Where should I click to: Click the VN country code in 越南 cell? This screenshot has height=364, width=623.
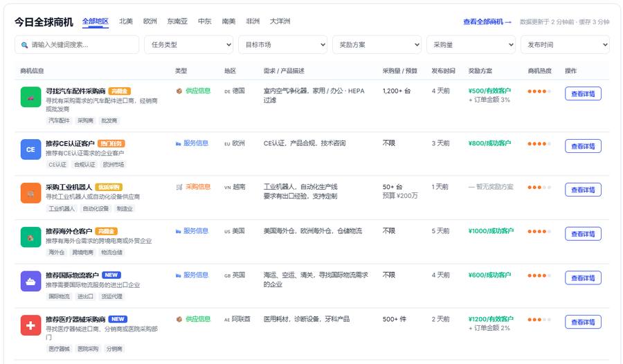coord(227,188)
